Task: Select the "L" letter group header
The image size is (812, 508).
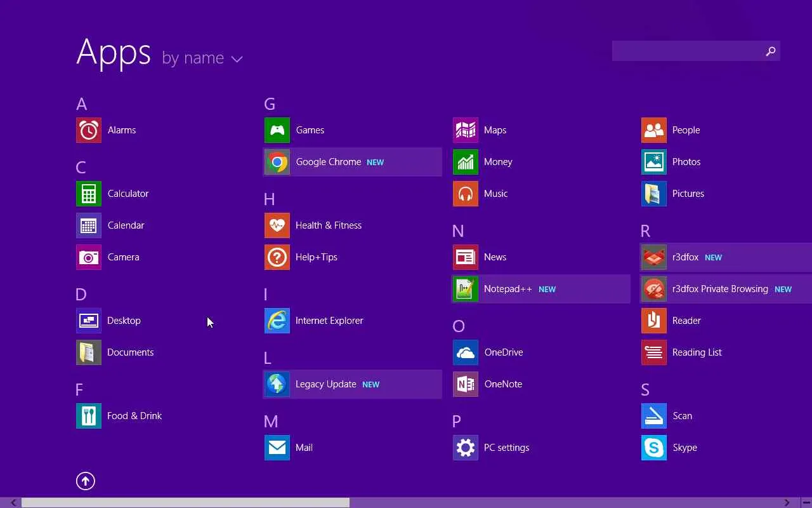Action: tap(268, 358)
